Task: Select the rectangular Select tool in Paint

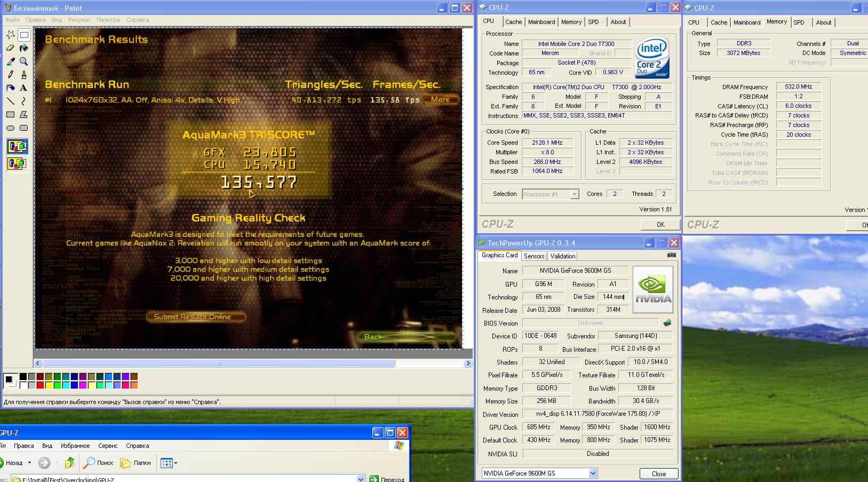Action: (x=24, y=35)
